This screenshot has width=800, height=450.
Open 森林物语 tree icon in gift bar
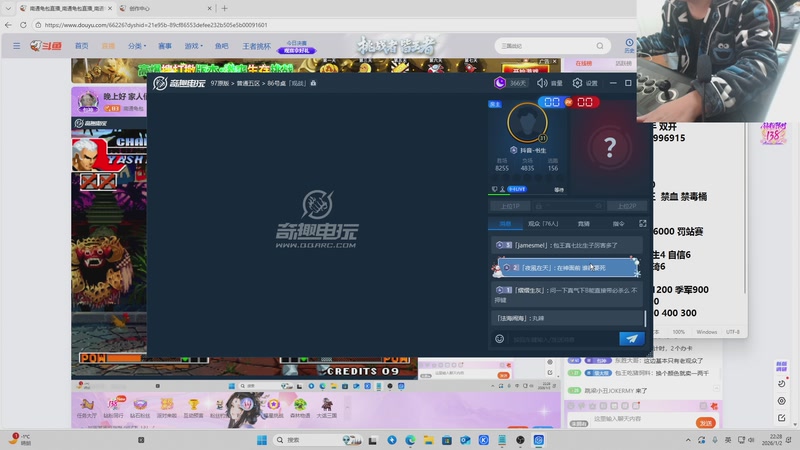pyautogui.click(x=300, y=407)
